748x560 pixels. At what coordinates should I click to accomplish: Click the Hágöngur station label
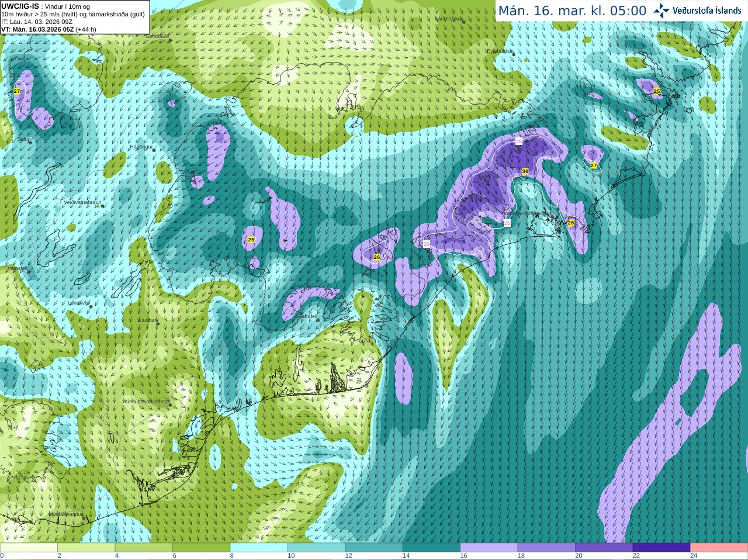(140, 147)
